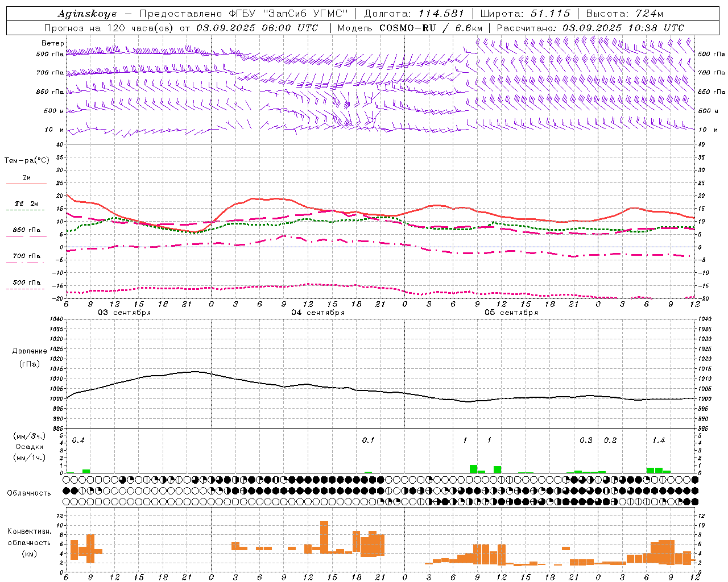Click the 850 гПа temperature legend entry
The height and width of the screenshot is (582, 728).
pos(27,230)
